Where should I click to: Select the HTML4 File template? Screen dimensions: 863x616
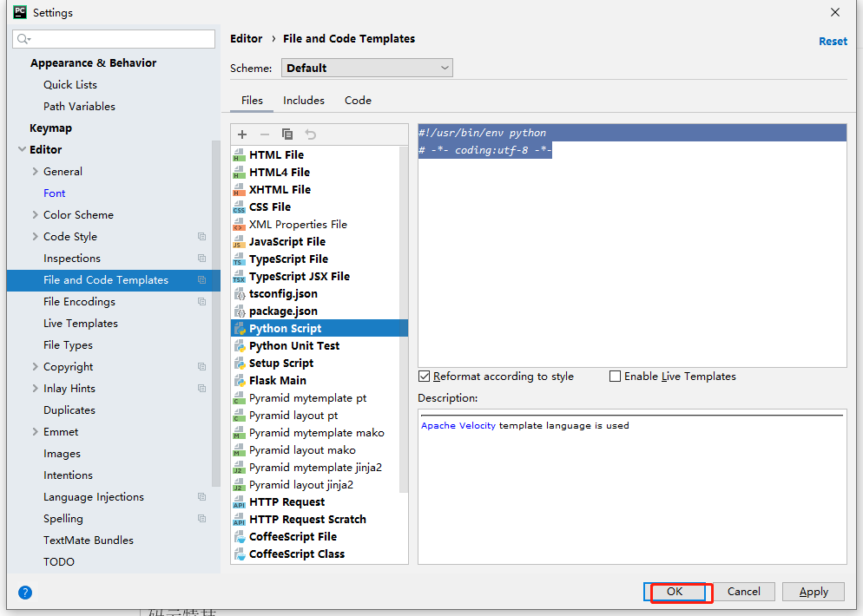(x=279, y=173)
